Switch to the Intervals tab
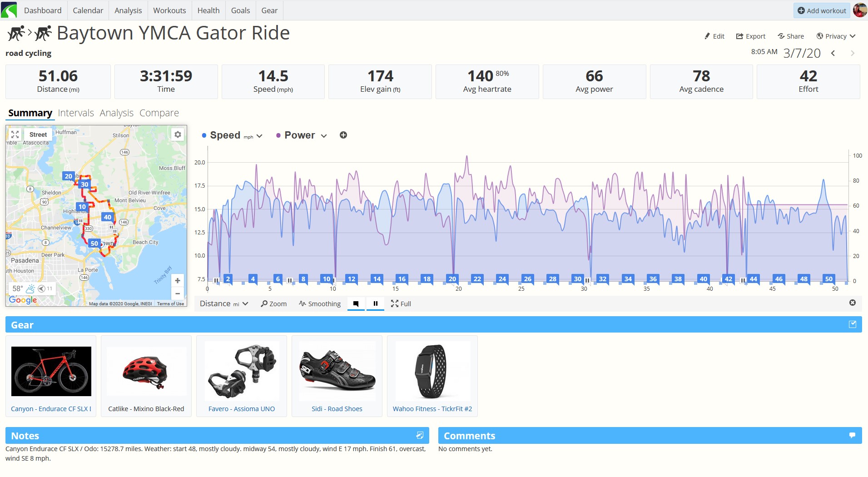Screen dimensions: 868x477 (x=76, y=113)
